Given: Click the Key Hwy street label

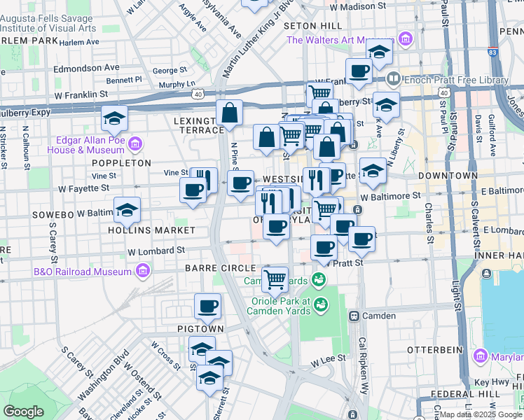Looking at the screenshot, I should pyautogui.click(x=492, y=382).
